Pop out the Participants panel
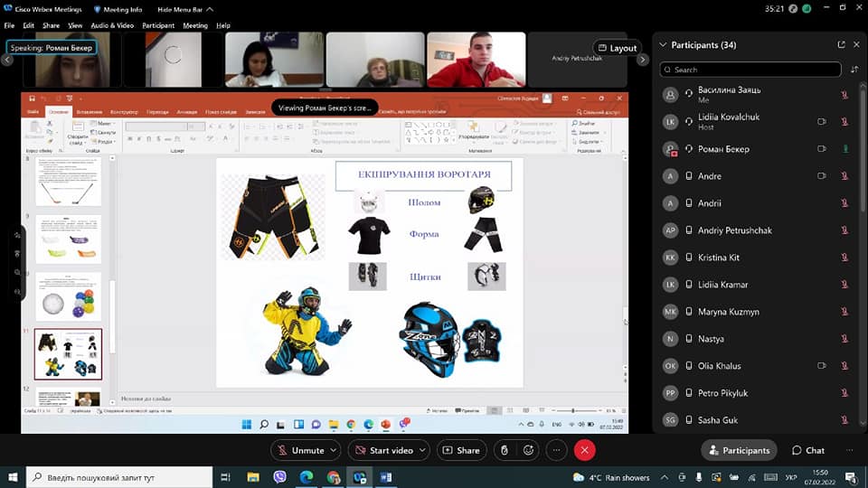Image resolution: width=868 pixels, height=488 pixels. point(842,45)
